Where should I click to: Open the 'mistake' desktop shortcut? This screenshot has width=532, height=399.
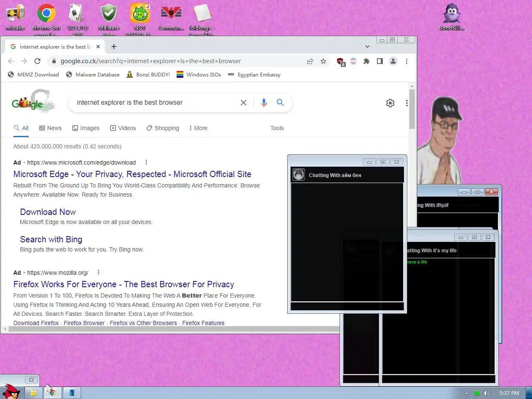coord(15,17)
